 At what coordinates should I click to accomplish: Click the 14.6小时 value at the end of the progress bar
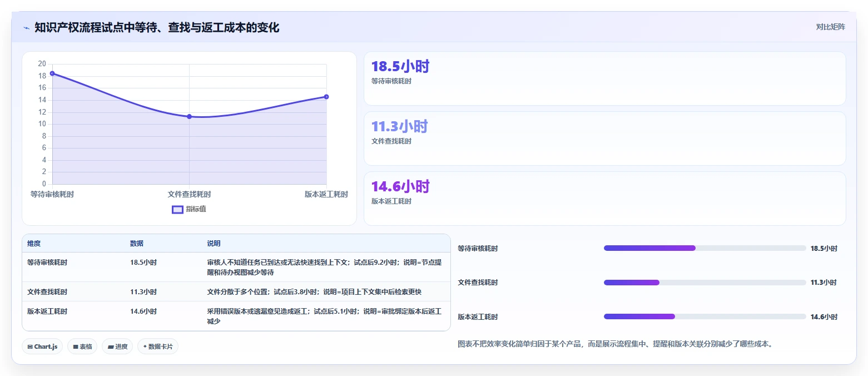824,317
